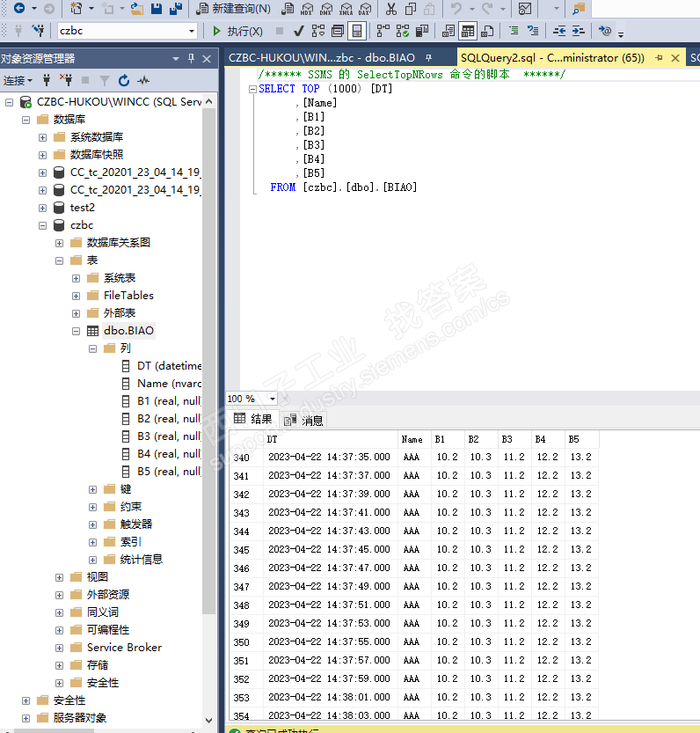Image resolution: width=700 pixels, height=733 pixels.
Task: Click the parse checkmark icon
Action: coord(299,32)
